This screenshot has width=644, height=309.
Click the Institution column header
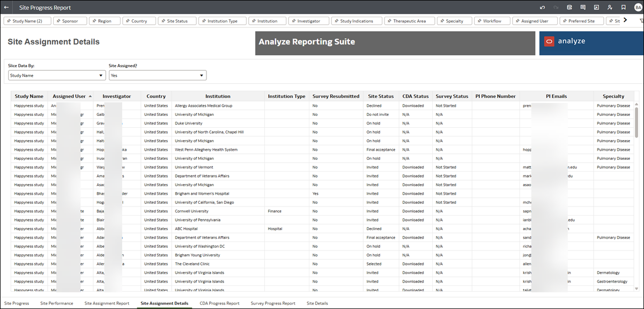[218, 97]
